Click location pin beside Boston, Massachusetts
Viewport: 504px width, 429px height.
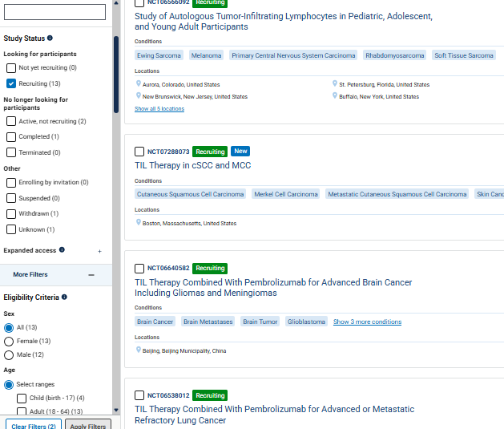point(139,222)
